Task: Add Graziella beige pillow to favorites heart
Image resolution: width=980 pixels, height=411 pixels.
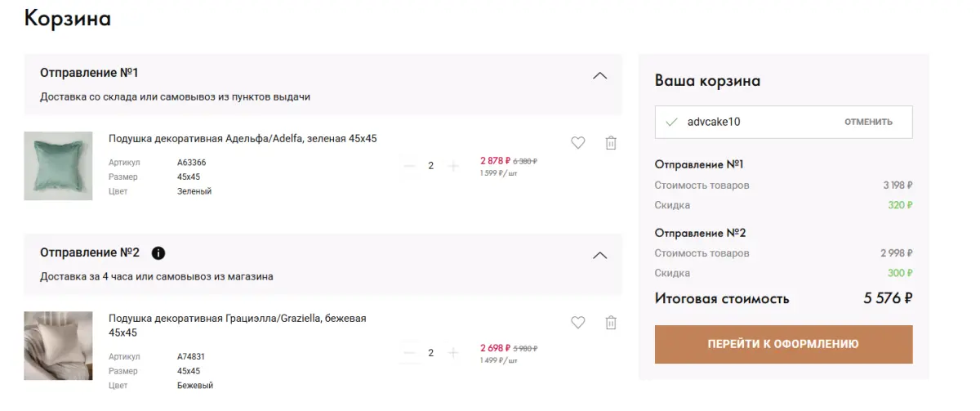Action: coord(578,323)
